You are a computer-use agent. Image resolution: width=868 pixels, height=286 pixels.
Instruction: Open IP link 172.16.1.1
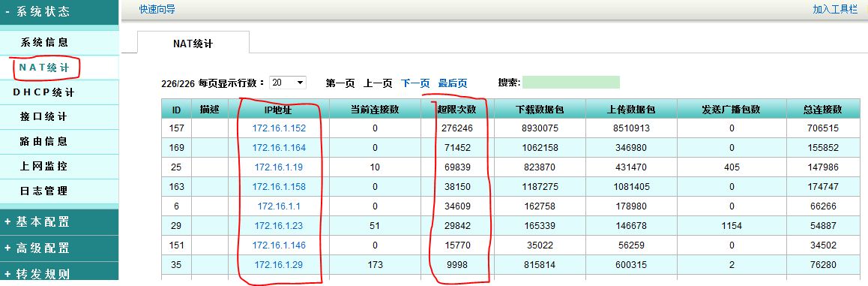[x=279, y=206]
